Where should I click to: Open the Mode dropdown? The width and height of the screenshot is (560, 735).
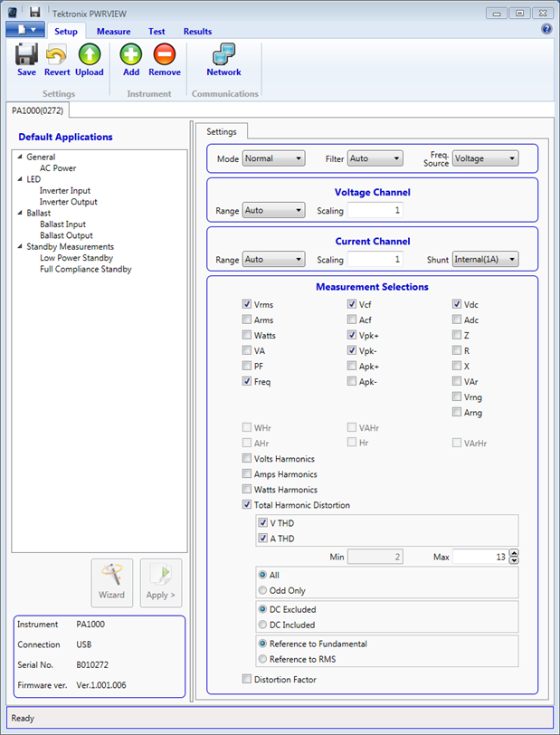click(x=274, y=158)
